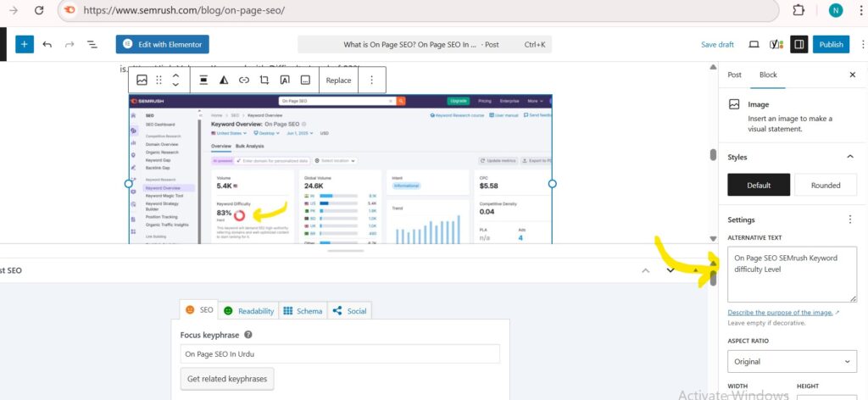Click Replace in block toolbar
This screenshot has width=868, height=400.
click(x=338, y=81)
